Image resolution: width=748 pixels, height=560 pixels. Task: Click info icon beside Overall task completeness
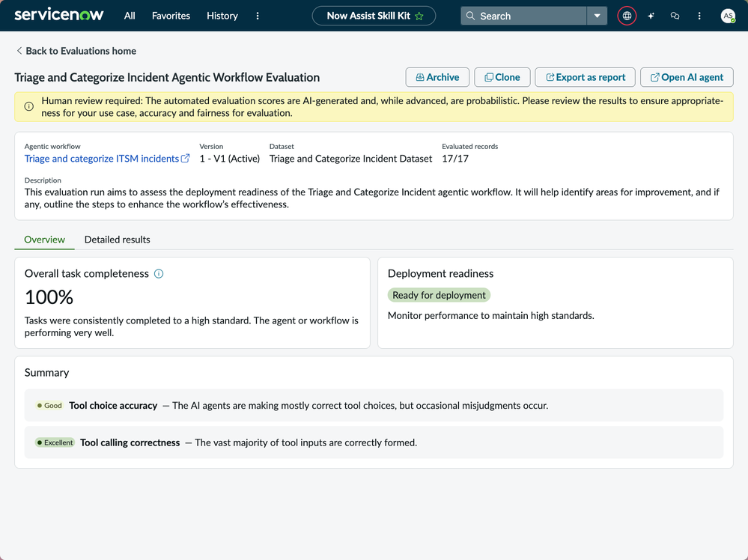(159, 274)
